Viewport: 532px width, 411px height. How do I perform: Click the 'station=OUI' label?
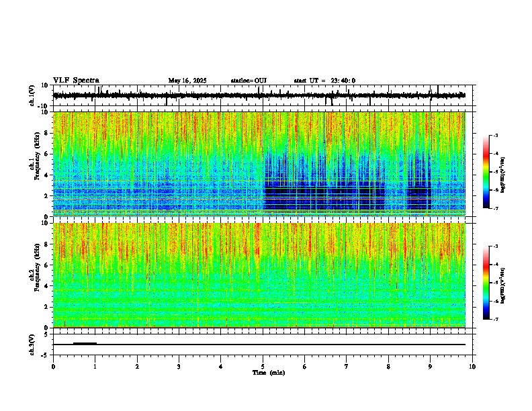[x=249, y=81]
